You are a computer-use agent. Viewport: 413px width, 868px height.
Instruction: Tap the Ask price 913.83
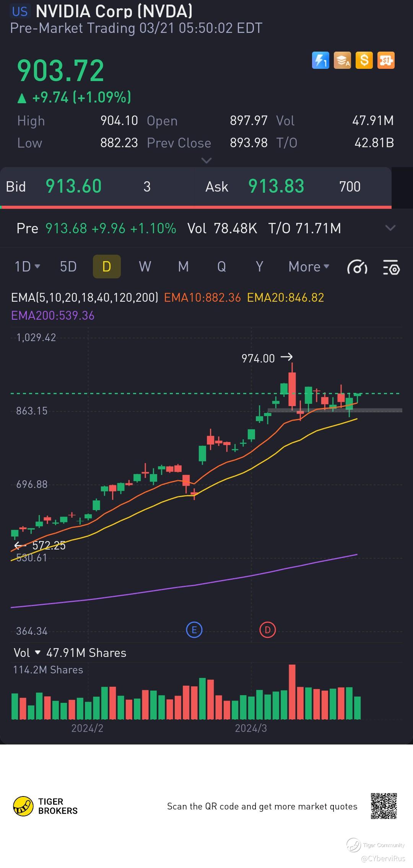pyautogui.click(x=276, y=187)
